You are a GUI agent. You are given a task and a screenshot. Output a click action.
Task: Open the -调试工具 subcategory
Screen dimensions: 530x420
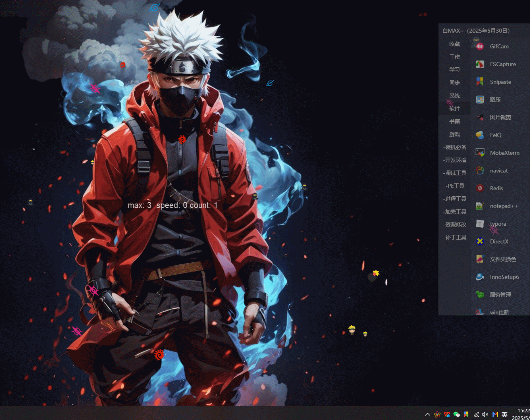pos(455,173)
